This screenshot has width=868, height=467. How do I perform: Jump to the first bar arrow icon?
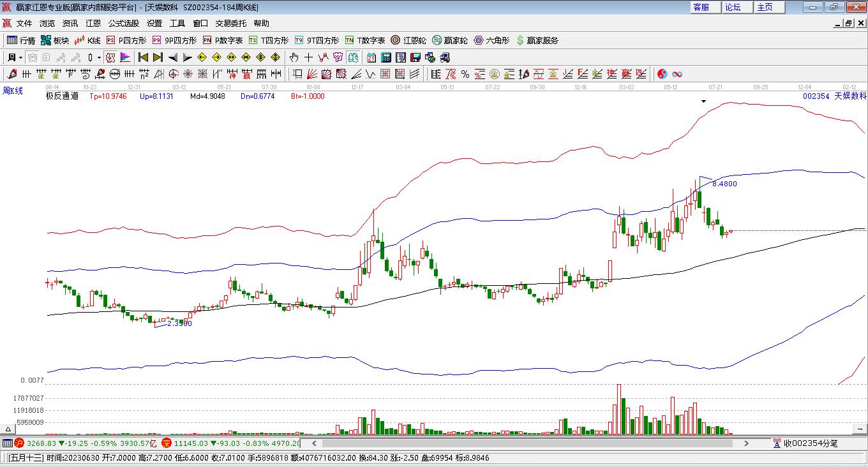tap(144, 57)
